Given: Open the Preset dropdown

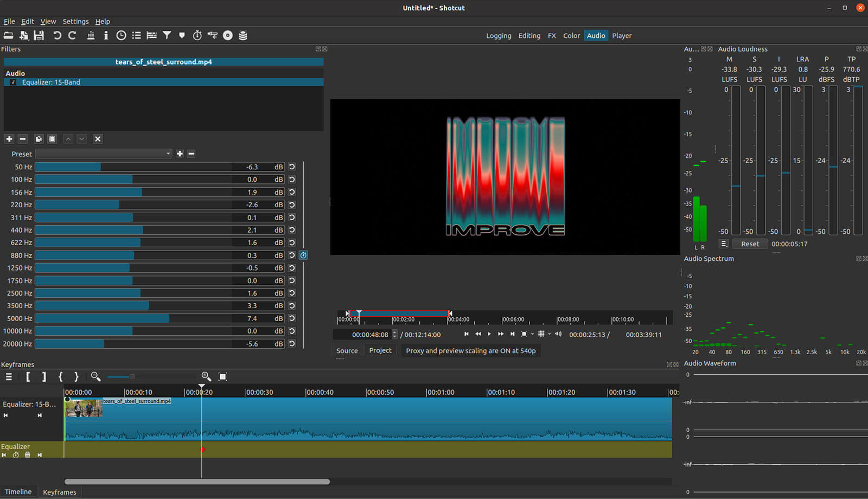Looking at the screenshot, I should point(104,154).
